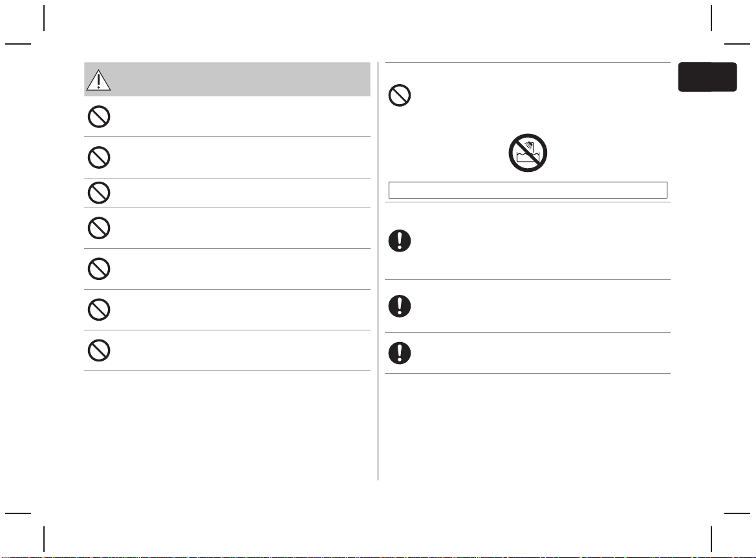The height and width of the screenshot is (558, 756).
Task: Click the gray warning header bar
Action: point(227,79)
